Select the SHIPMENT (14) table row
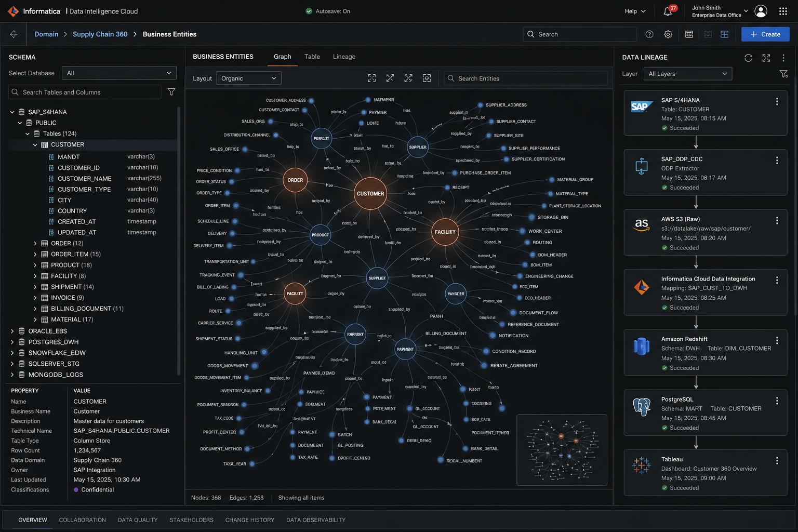 tap(92, 287)
